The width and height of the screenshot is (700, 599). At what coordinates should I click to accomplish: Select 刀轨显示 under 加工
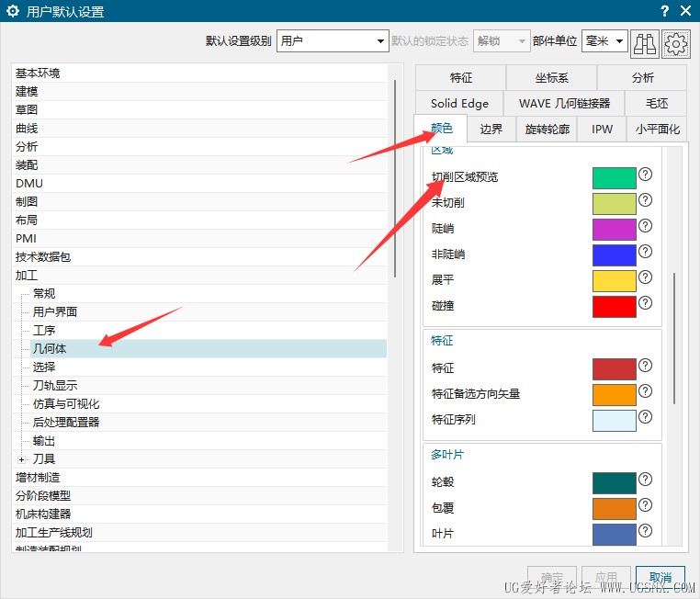[x=209, y=386]
